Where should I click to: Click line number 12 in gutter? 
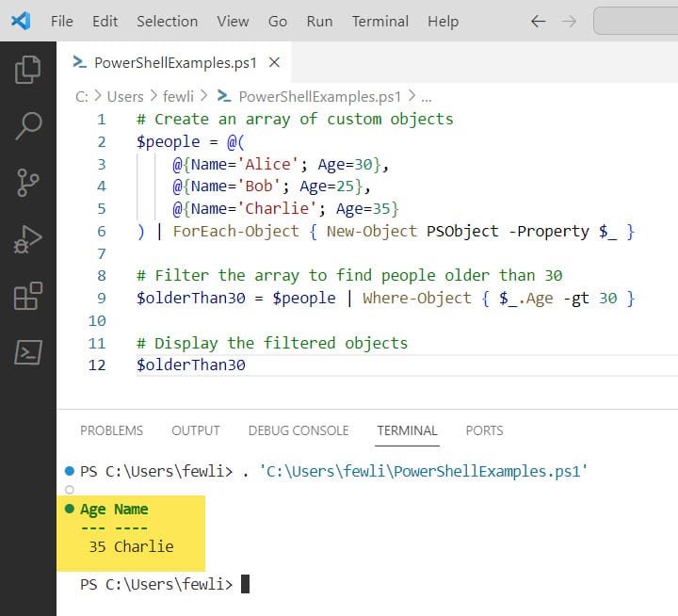97,365
